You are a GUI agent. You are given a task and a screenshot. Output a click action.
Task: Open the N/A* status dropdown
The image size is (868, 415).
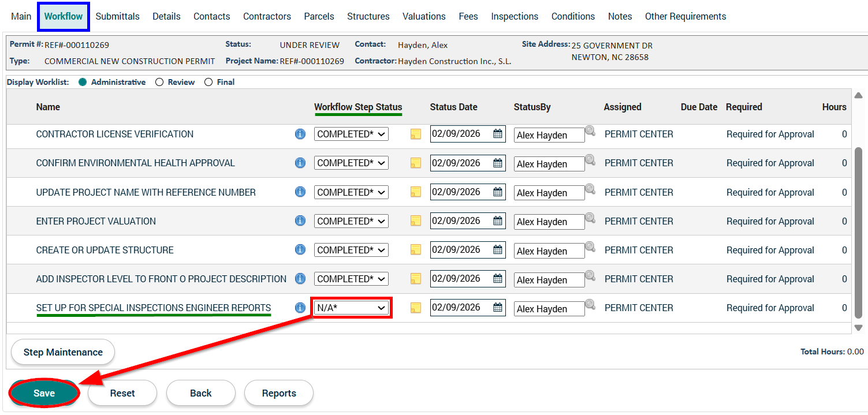(351, 308)
